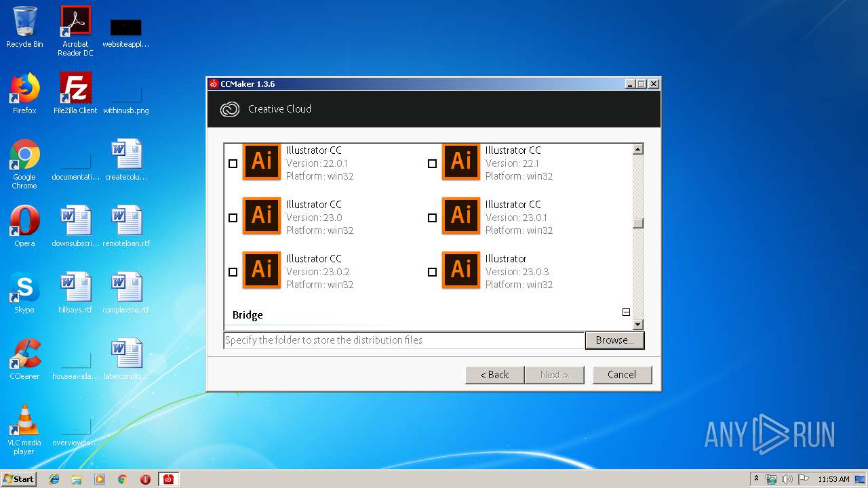Select the createcolu... document desktop file
Image resolution: width=868 pixels, height=488 pixels.
pos(126,160)
